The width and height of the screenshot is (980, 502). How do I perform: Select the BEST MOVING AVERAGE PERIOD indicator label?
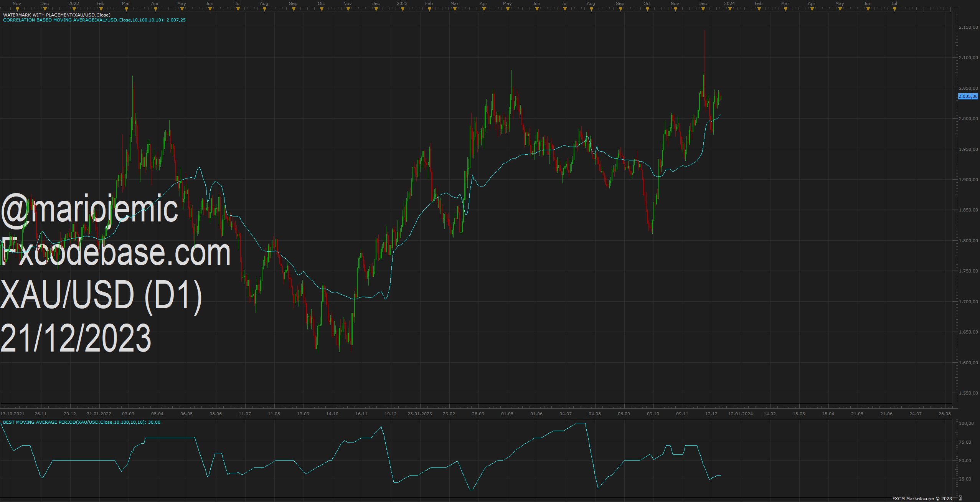click(x=82, y=422)
